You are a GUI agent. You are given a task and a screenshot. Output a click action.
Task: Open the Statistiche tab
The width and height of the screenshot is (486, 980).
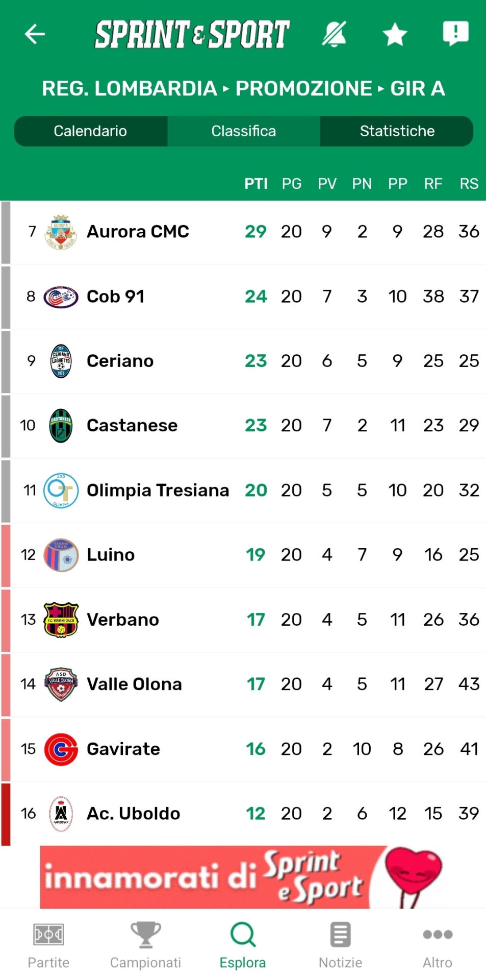pyautogui.click(x=397, y=131)
